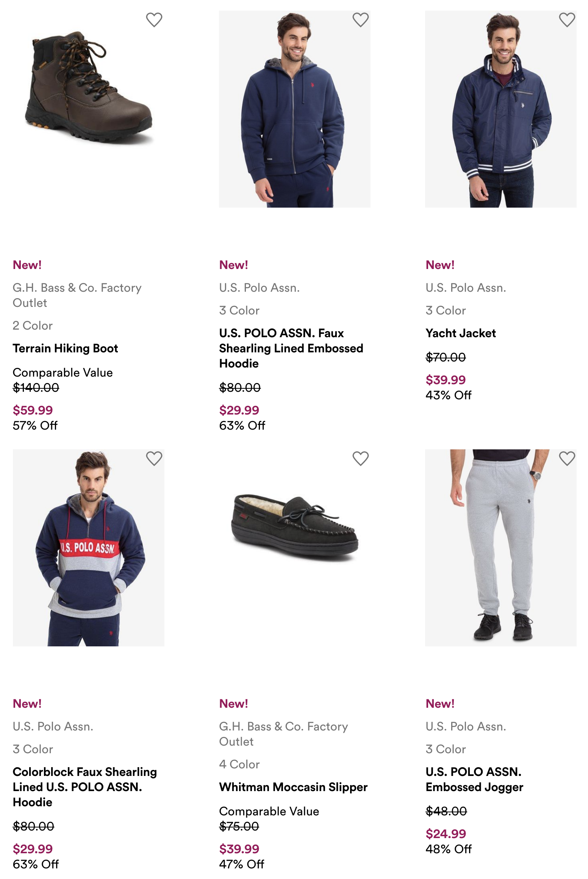Open the Terrain Hiking Boot product image
This screenshot has height=879, width=588.
point(89,91)
